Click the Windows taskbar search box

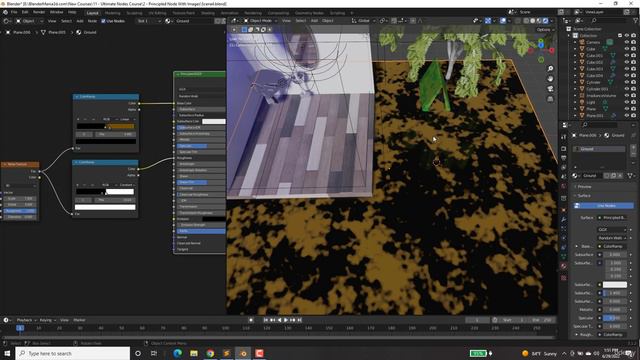pyautogui.click(x=73, y=353)
